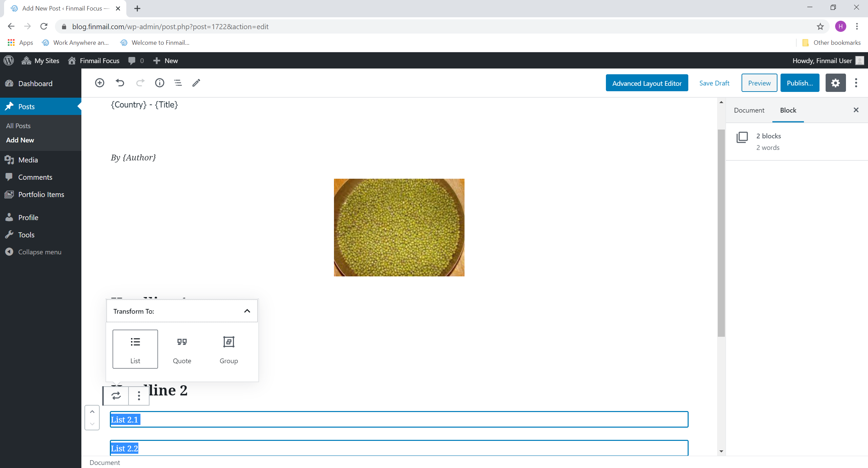Click Document in bottom breadcrumb
The image size is (868, 468).
105,463
